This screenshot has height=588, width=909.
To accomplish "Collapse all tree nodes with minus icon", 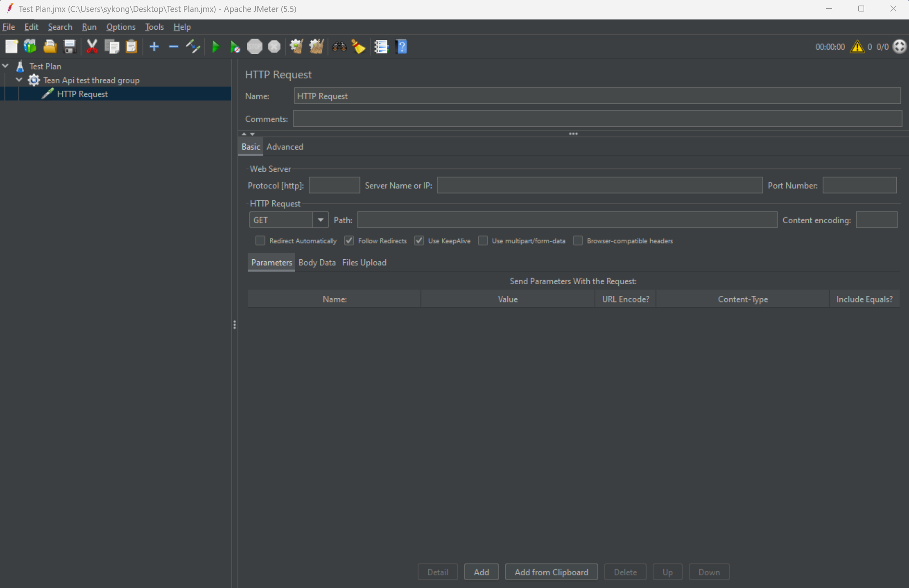I will pos(173,47).
